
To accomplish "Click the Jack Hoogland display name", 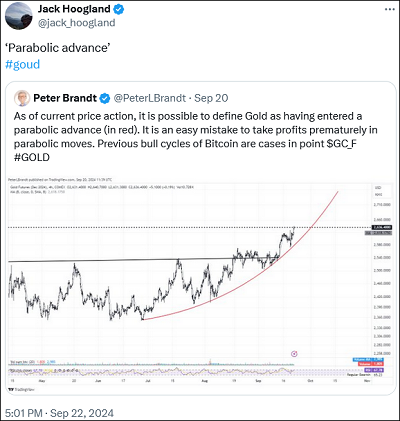I will click(x=74, y=9).
